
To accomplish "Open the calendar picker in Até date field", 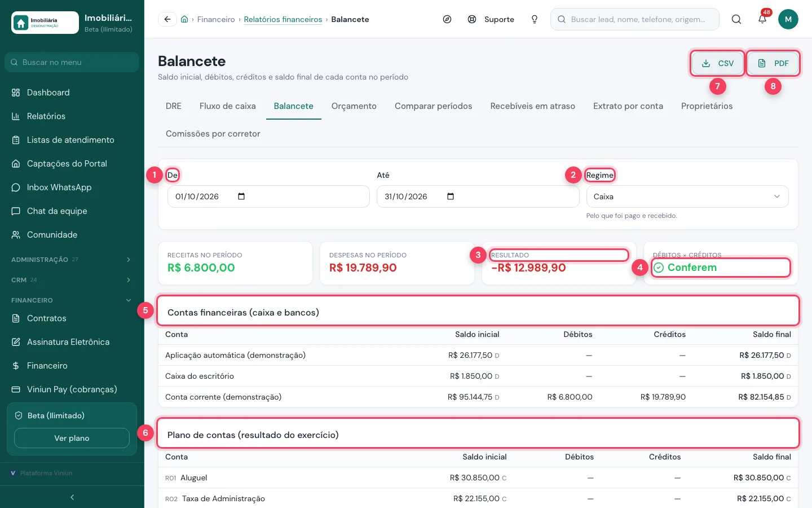I will [451, 196].
